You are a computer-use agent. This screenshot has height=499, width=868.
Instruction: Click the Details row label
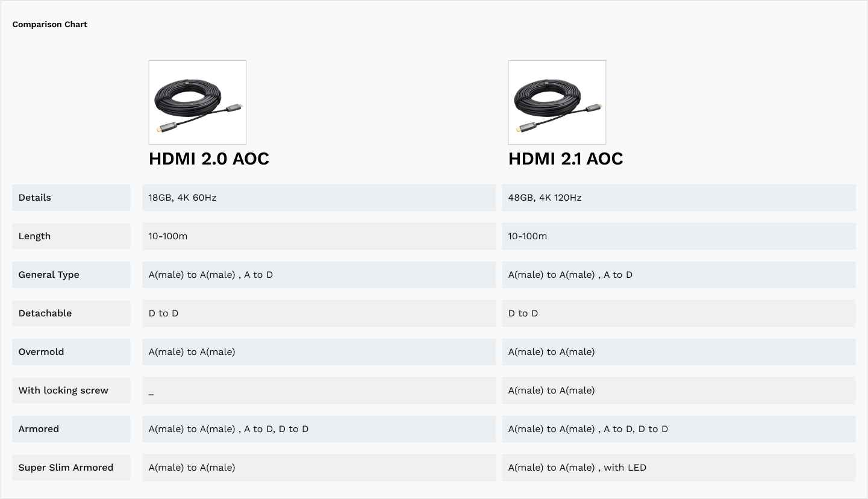[35, 198]
